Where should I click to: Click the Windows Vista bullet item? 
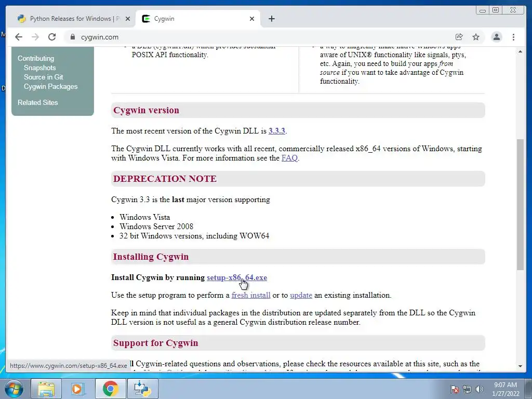pos(144,217)
